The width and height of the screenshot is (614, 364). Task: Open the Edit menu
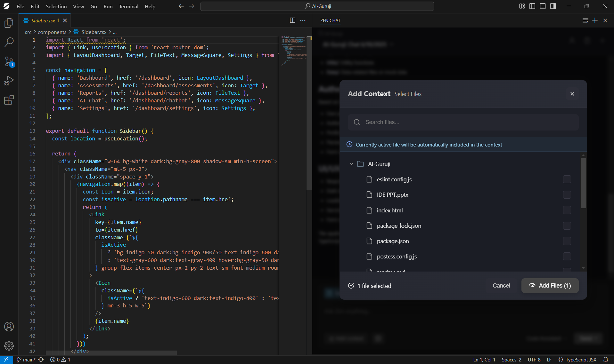tap(35, 6)
